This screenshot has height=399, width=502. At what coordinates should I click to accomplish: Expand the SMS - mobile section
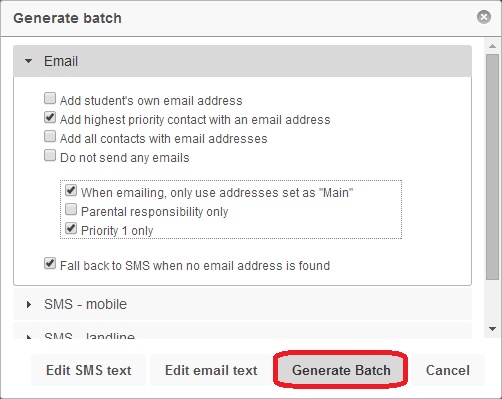click(x=29, y=304)
